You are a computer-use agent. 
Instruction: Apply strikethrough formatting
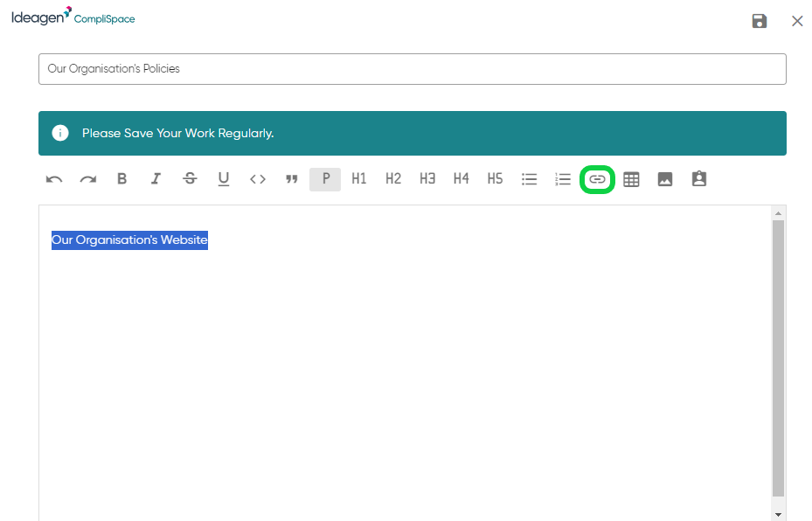(x=190, y=178)
